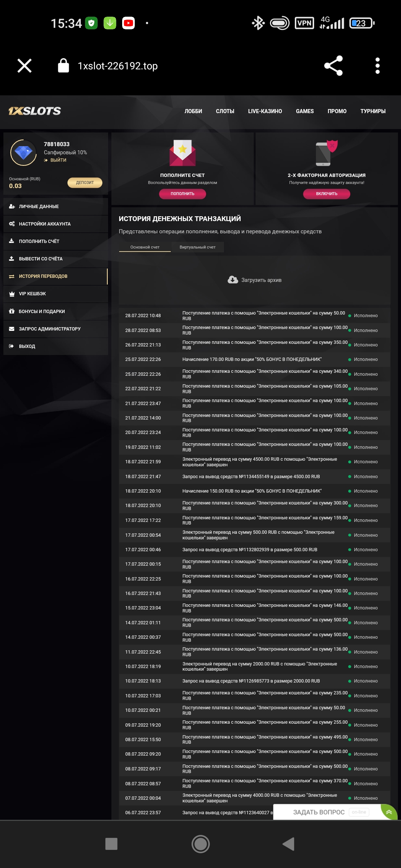
Task: Open the three-dot browser menu
Action: [x=377, y=66]
